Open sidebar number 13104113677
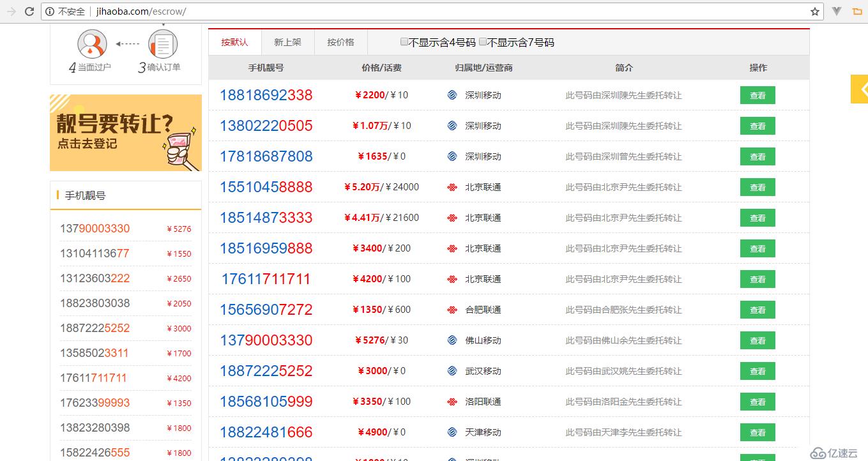 coord(95,253)
